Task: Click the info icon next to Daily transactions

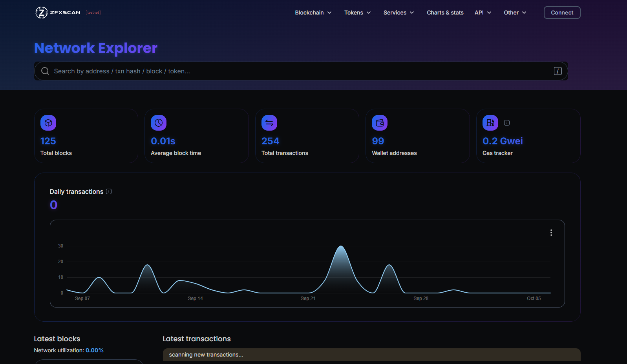Action: pyautogui.click(x=109, y=191)
